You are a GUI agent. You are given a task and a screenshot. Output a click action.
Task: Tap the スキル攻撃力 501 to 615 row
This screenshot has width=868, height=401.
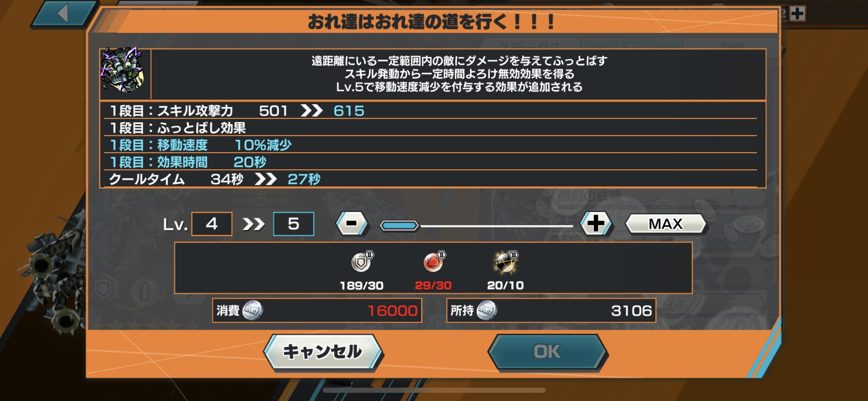pos(431,111)
